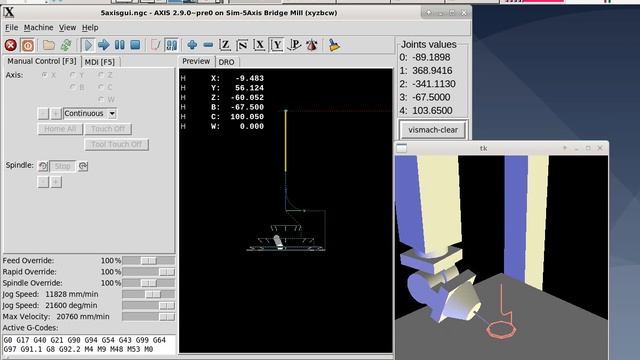Jog axis in negative direction
Viewport: 640px width, 360px height.
pos(43,113)
